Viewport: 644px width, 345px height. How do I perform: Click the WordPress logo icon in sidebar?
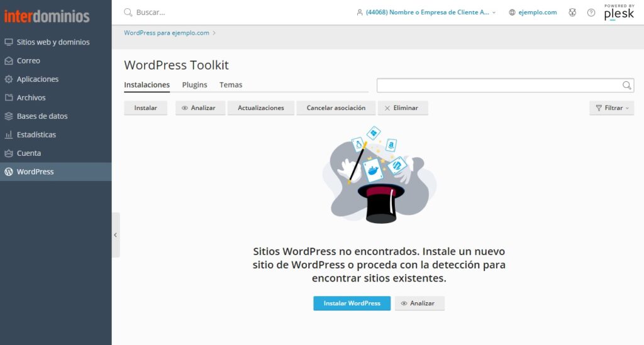point(9,172)
